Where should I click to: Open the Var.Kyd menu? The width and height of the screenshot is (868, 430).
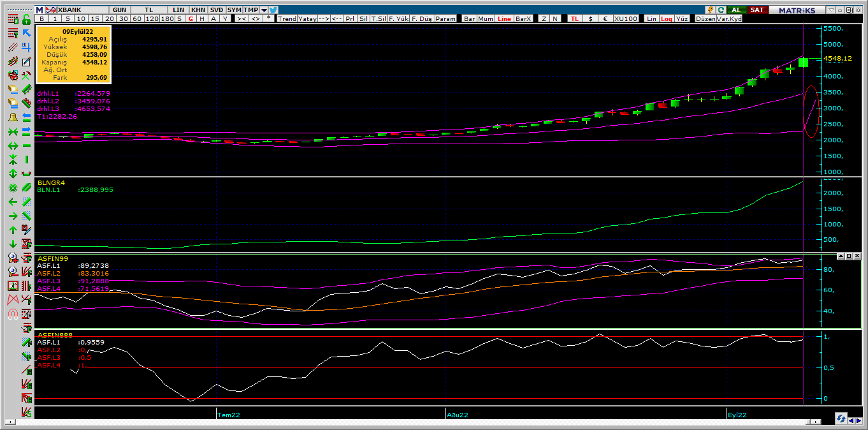click(x=730, y=19)
